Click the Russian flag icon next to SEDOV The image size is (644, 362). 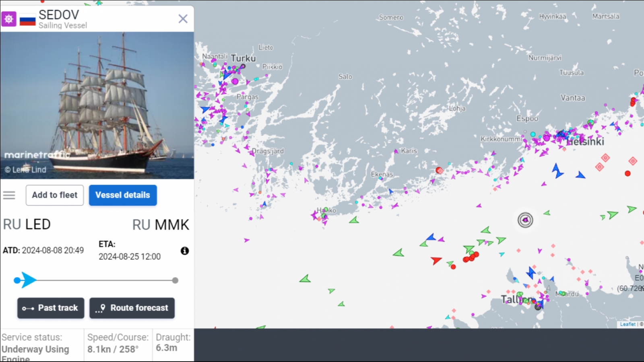27,19
